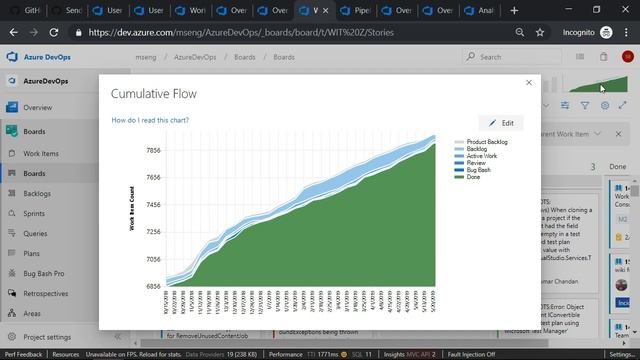Open the marketplace bag icon
640x360 pixels.
604,57
